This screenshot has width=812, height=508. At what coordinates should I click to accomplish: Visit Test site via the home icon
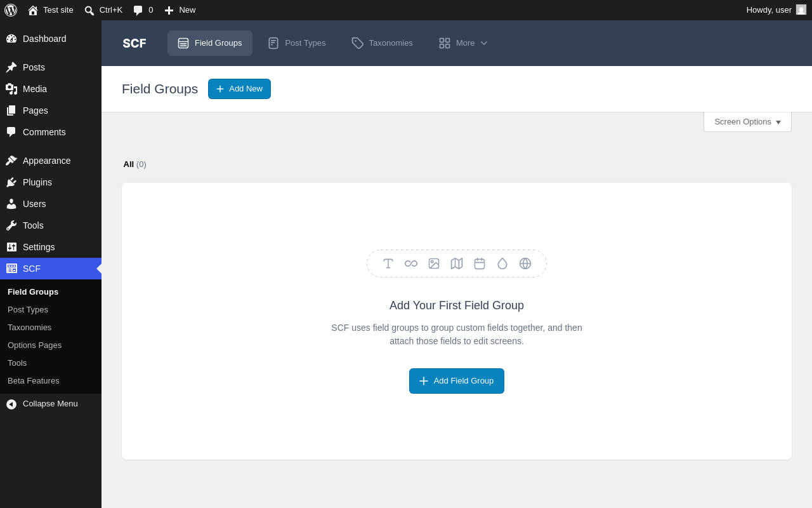pyautogui.click(x=33, y=10)
